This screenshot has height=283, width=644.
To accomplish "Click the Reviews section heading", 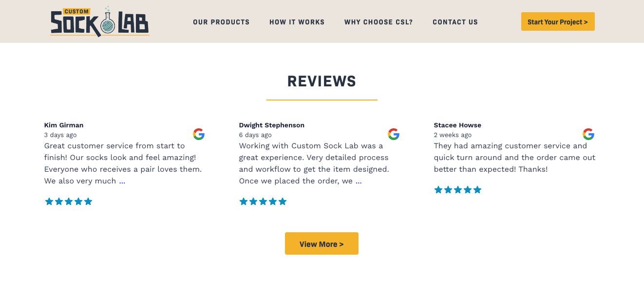I will (322, 81).
